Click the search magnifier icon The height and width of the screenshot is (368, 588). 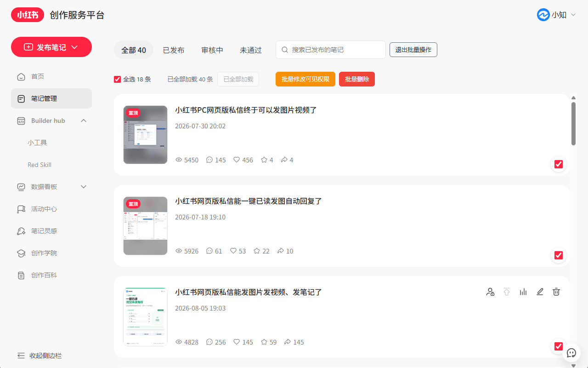pyautogui.click(x=285, y=50)
